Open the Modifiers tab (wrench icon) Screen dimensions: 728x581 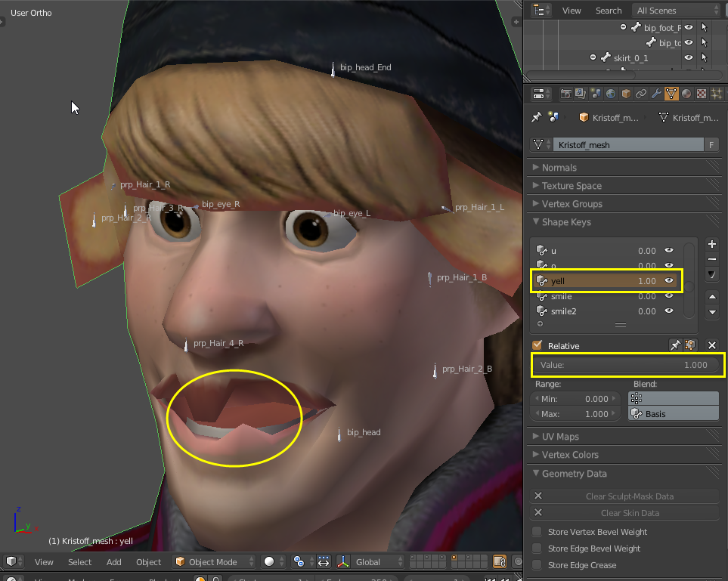656,94
